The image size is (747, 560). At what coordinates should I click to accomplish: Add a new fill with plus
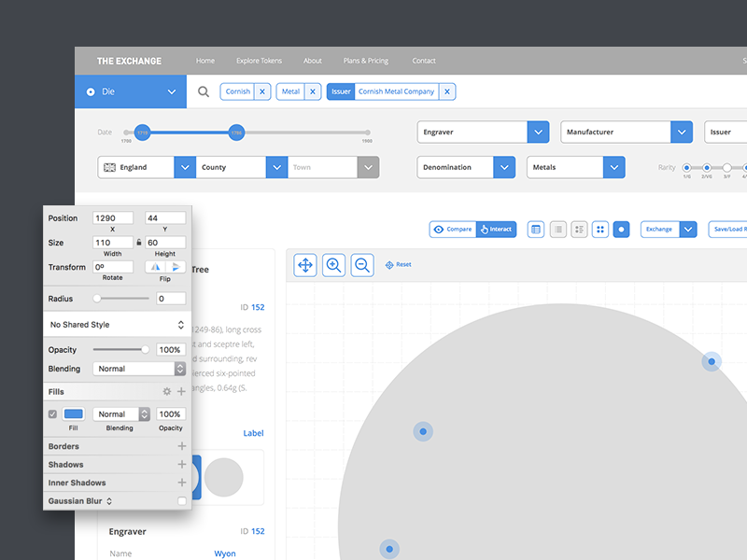click(181, 391)
